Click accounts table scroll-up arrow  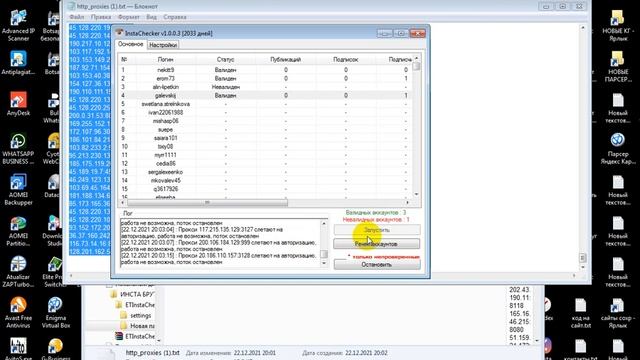(x=416, y=58)
